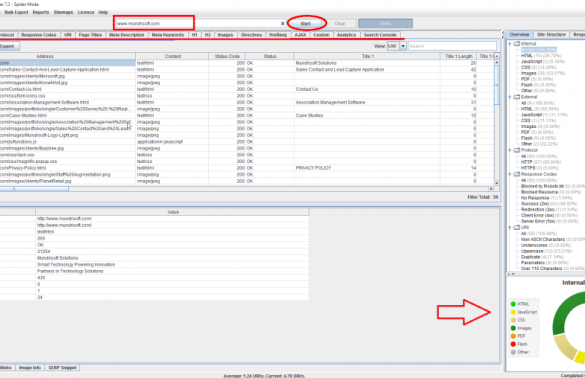585x378 pixels.
Task: Collapse the External tree node
Action: [x=510, y=97]
